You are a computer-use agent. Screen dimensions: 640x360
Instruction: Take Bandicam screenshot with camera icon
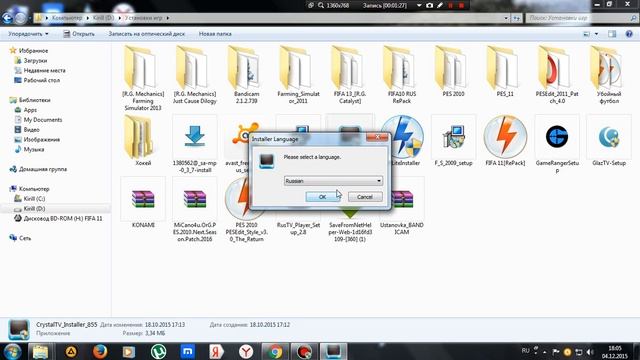(x=429, y=5)
